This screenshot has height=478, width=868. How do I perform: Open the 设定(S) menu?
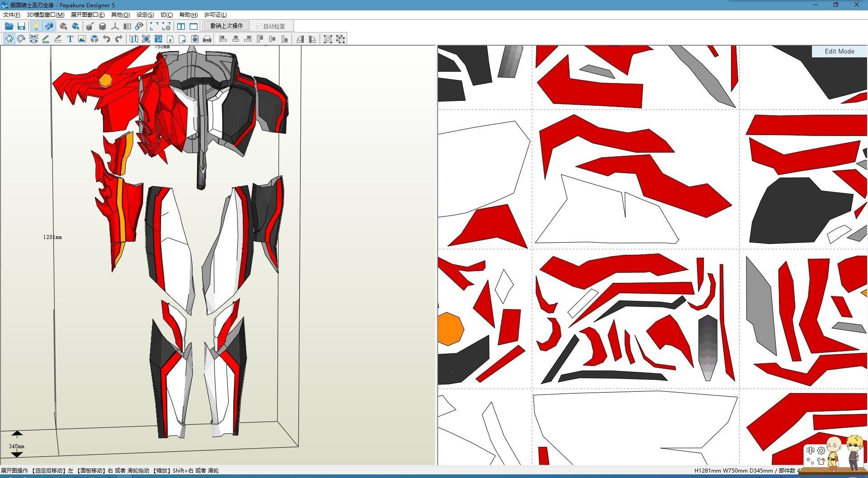pyautogui.click(x=145, y=15)
